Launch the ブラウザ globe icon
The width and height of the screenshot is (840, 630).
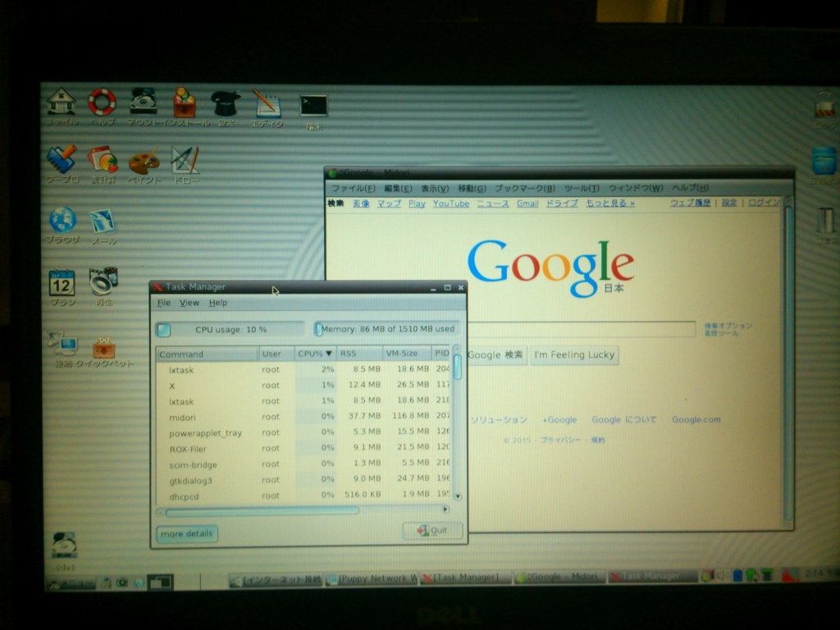tap(62, 220)
